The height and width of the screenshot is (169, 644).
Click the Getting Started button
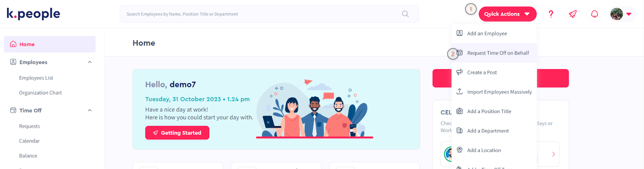[177, 133]
